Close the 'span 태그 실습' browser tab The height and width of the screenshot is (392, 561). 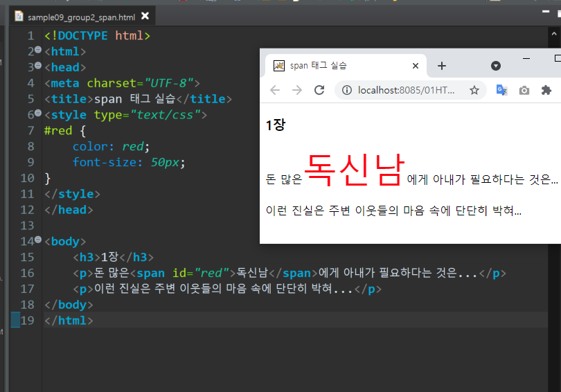pyautogui.click(x=416, y=66)
